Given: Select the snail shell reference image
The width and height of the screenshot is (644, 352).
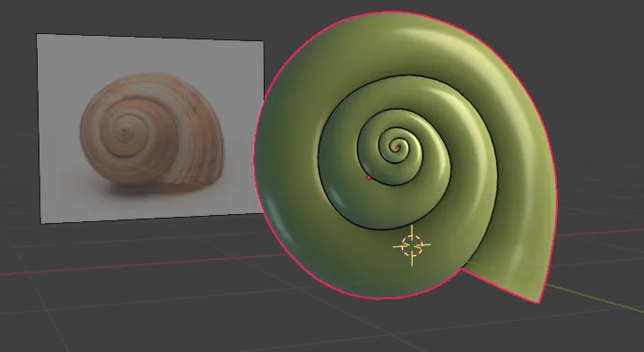Looking at the screenshot, I should pos(152,128).
